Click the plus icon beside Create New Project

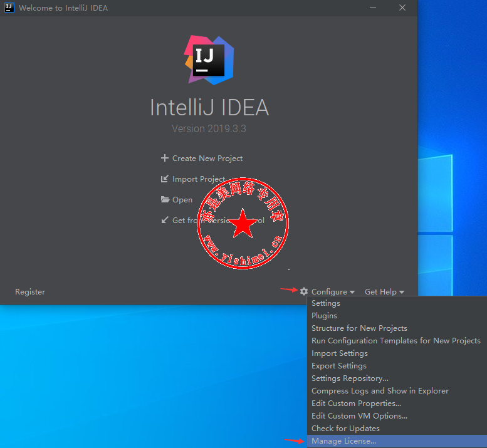(x=165, y=158)
